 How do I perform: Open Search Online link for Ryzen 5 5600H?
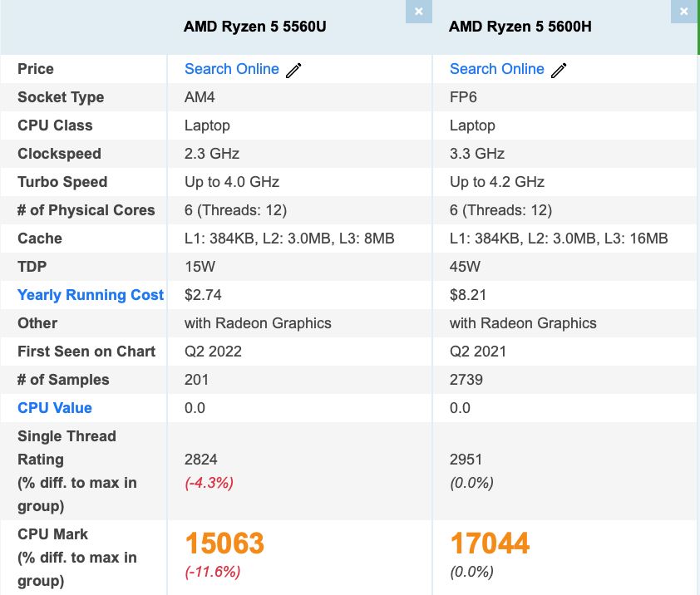(x=497, y=69)
